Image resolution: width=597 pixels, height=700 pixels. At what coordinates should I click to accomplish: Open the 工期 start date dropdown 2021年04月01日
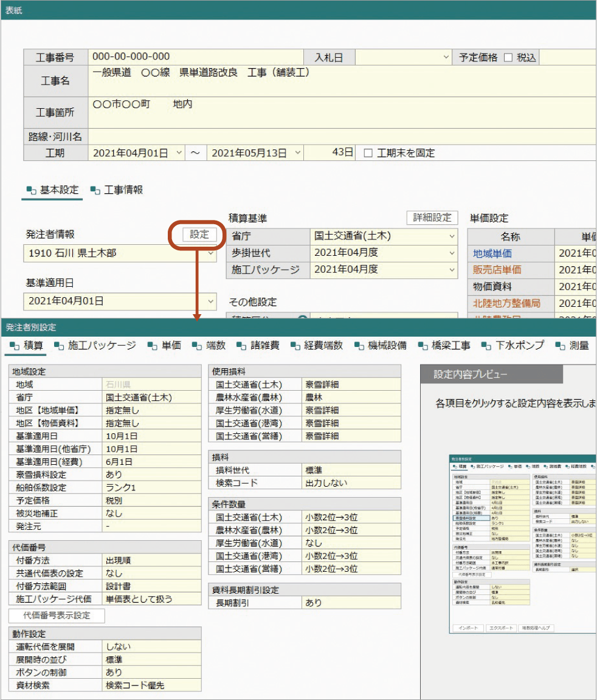coord(179,153)
